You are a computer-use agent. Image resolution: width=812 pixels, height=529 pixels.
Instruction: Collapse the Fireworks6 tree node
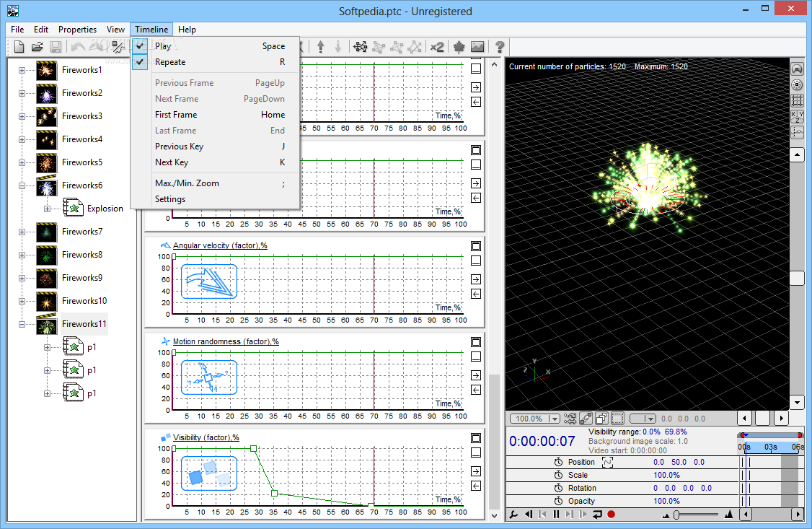[22, 185]
